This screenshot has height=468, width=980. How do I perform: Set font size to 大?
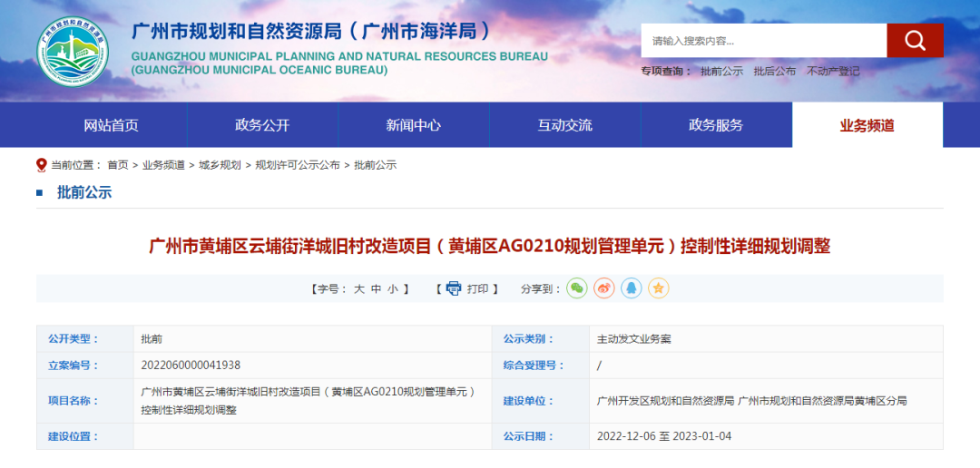pos(358,288)
